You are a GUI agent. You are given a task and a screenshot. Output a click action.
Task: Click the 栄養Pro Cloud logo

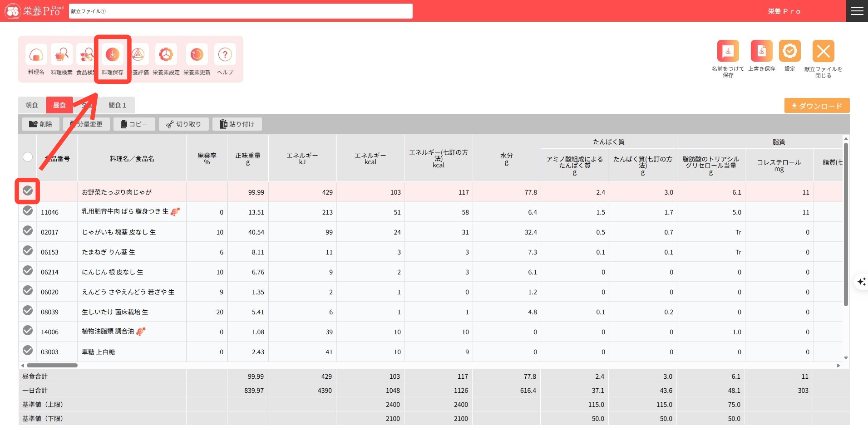point(35,11)
